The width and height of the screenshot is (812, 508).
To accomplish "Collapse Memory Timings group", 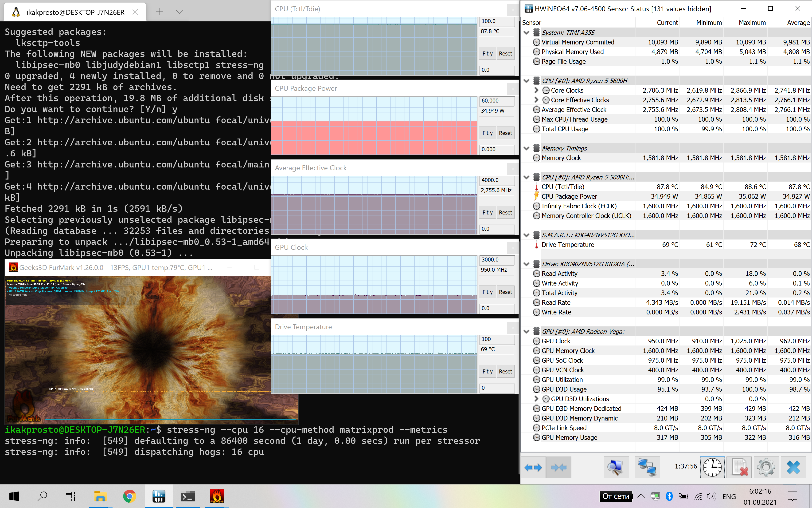I will 527,148.
